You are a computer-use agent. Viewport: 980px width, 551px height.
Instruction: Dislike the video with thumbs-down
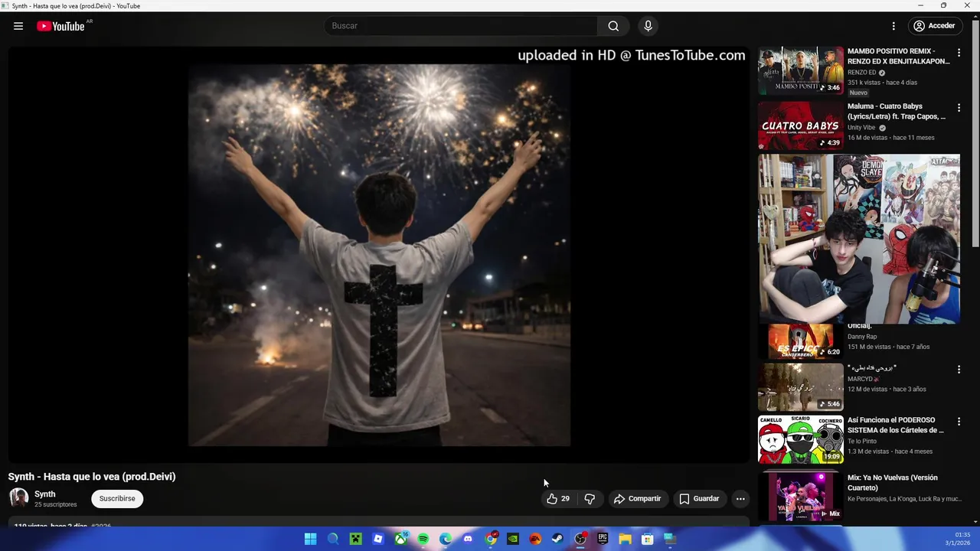[x=590, y=499]
